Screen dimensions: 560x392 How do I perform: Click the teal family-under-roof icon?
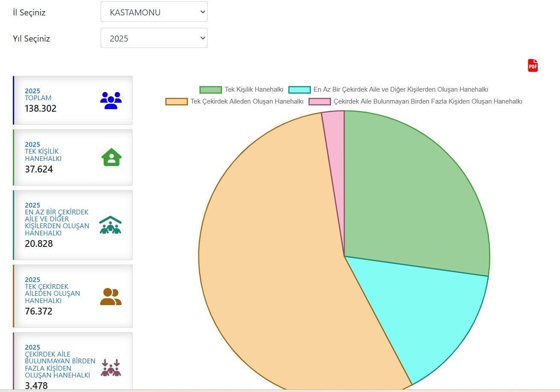[x=110, y=225]
